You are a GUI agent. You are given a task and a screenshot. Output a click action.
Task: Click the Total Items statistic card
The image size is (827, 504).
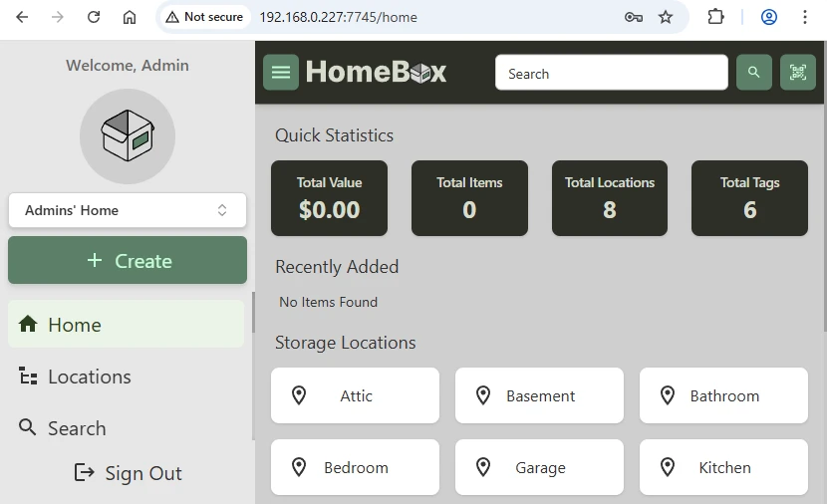click(469, 198)
